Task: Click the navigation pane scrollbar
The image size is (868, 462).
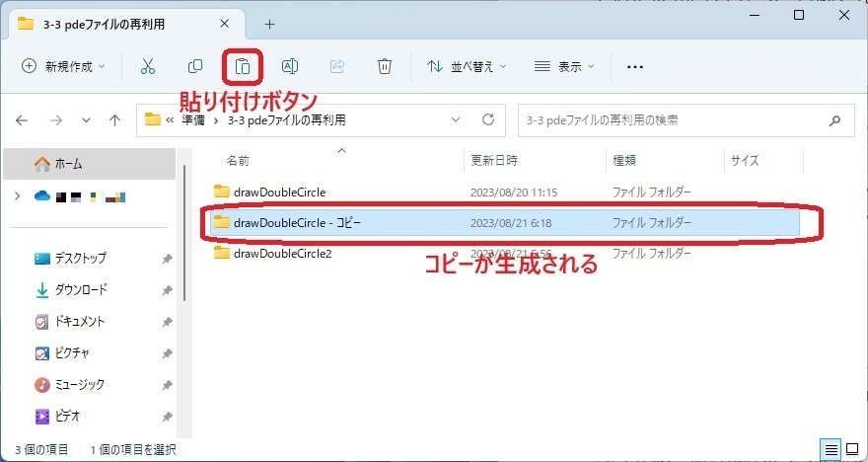Action: click(x=183, y=233)
